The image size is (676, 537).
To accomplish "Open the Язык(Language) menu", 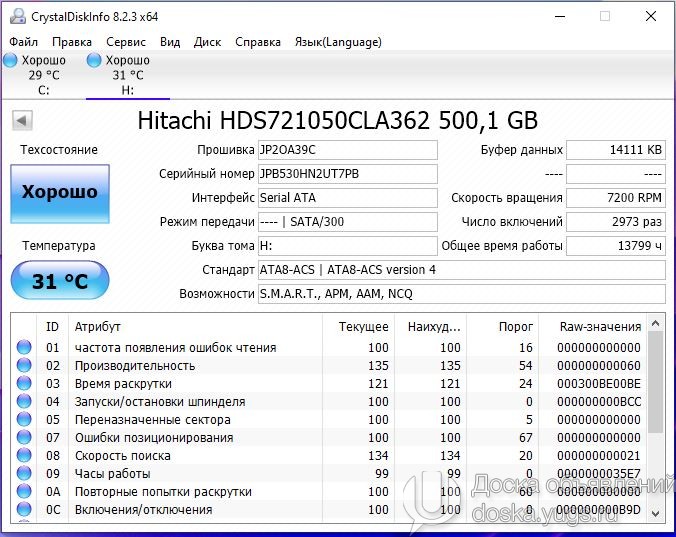I will [338, 42].
